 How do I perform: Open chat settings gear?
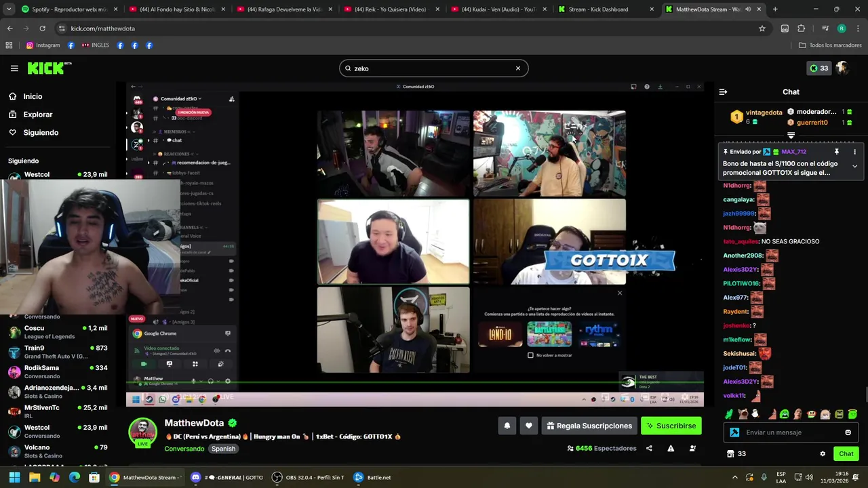tap(823, 454)
